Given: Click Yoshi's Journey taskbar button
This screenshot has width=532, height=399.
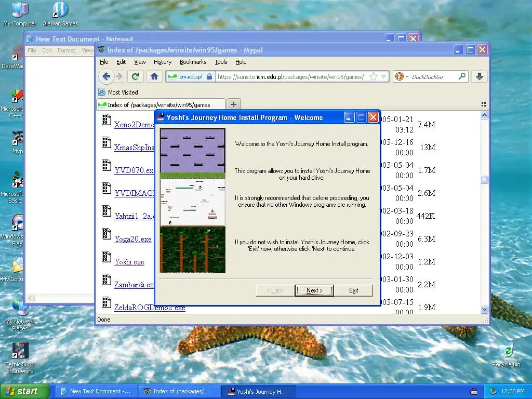Looking at the screenshot, I should point(259,392).
